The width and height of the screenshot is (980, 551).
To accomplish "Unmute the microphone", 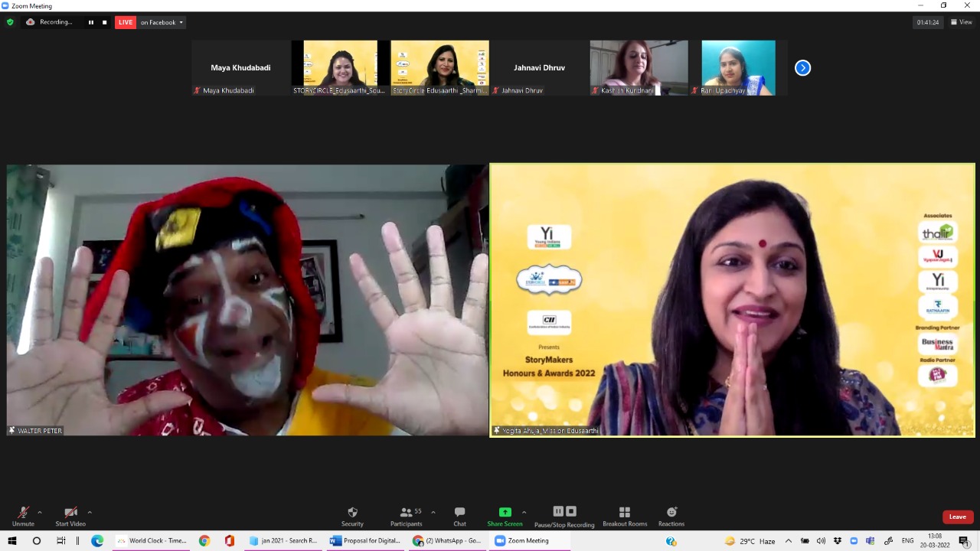I will pos(23,513).
